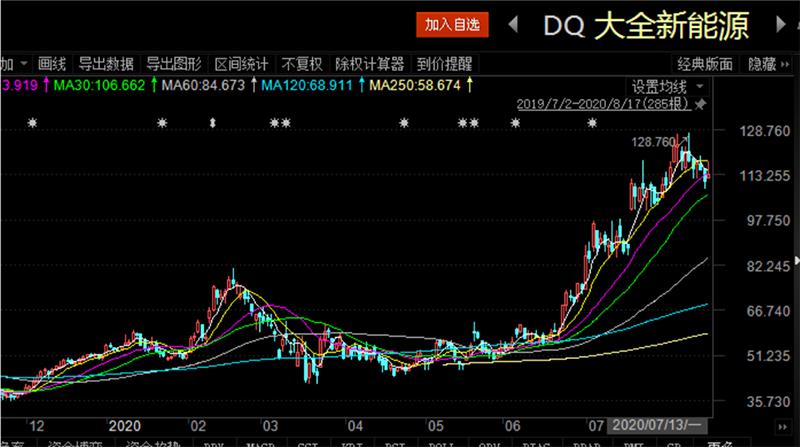800x448 pixels.
Task: Click the 04 month label on time axis
Action: pyautogui.click(x=355, y=426)
